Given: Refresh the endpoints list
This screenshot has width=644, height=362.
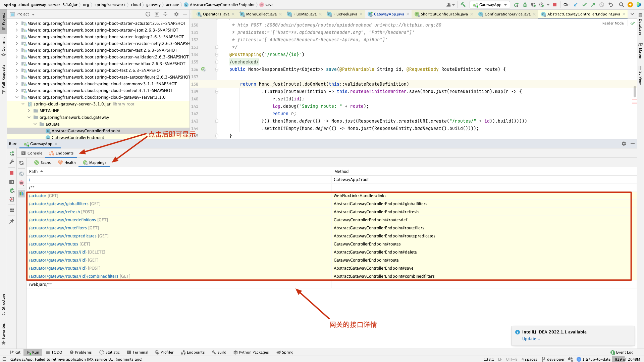Looking at the screenshot, I should pyautogui.click(x=21, y=163).
